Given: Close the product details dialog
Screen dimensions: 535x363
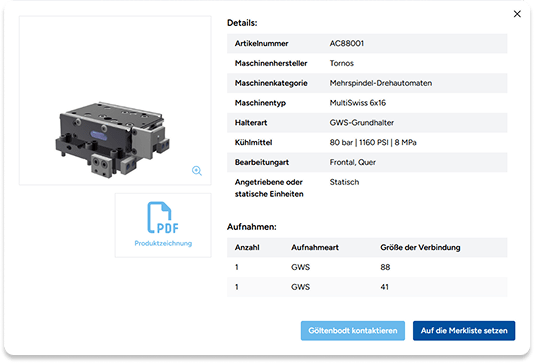Looking at the screenshot, I should tap(517, 14).
